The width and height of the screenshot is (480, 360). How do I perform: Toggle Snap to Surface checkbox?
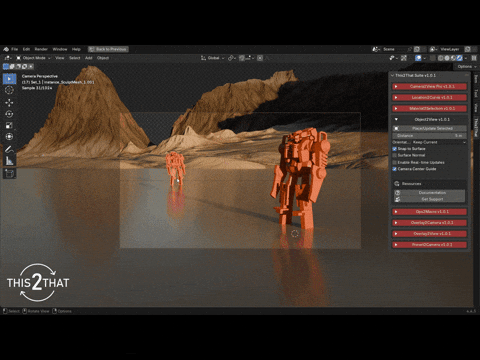(395, 149)
